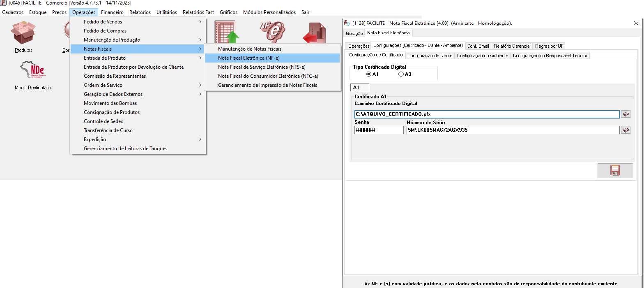Choose Pedido de Compras
This screenshot has height=288, width=644.
tap(138, 31)
